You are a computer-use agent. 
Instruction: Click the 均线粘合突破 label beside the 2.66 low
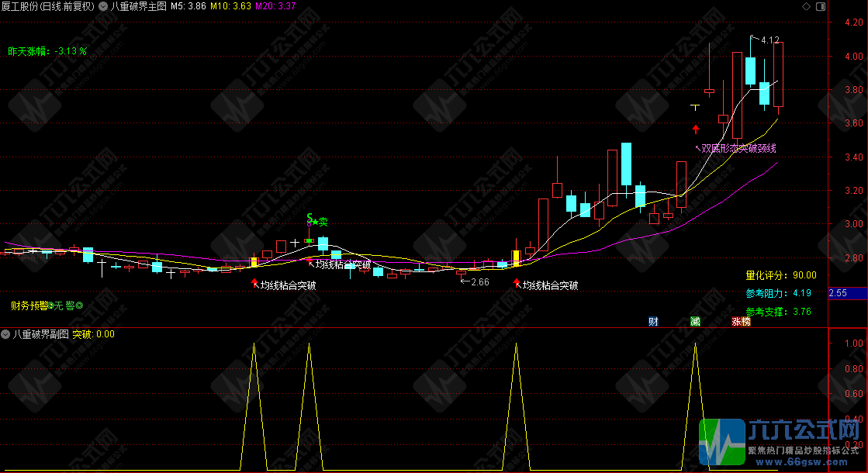[550, 285]
